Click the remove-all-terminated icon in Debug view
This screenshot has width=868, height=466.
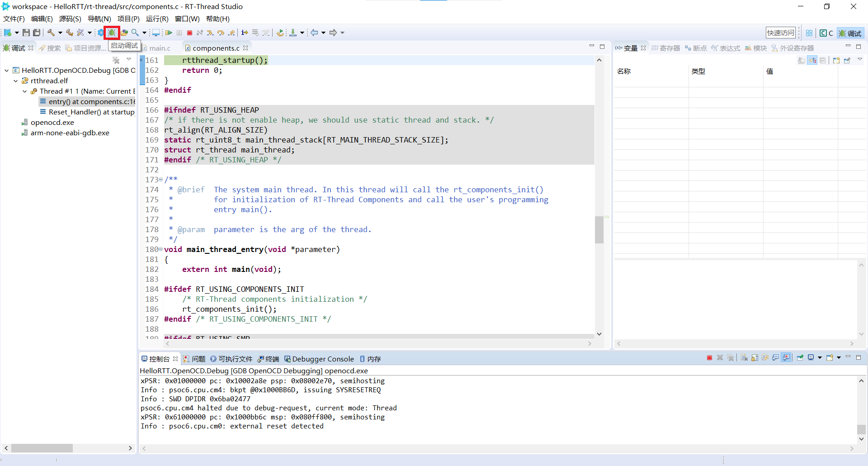[x=116, y=60]
